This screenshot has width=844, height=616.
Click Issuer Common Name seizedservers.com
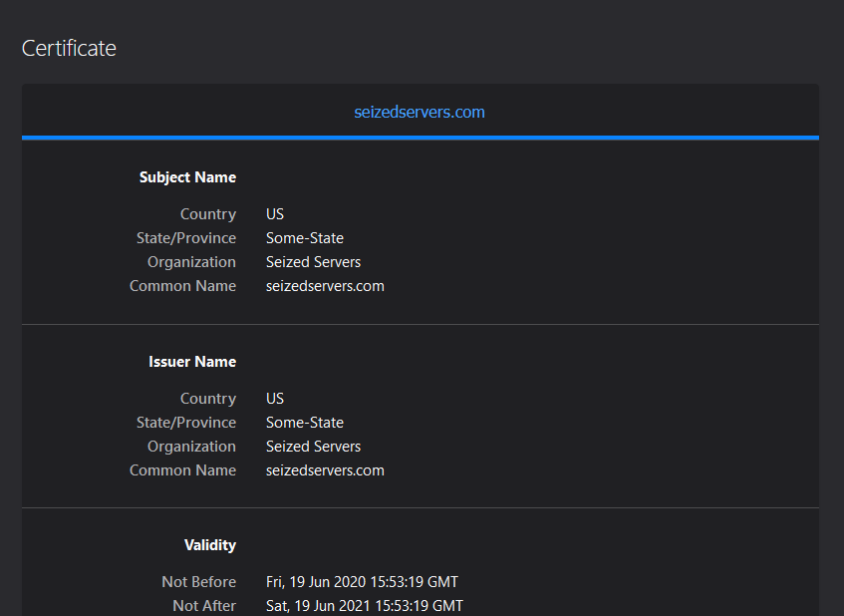click(325, 470)
